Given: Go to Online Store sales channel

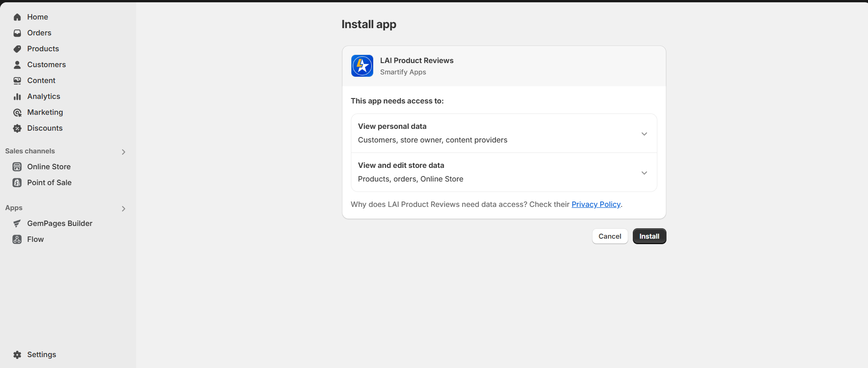Looking at the screenshot, I should coord(49,167).
